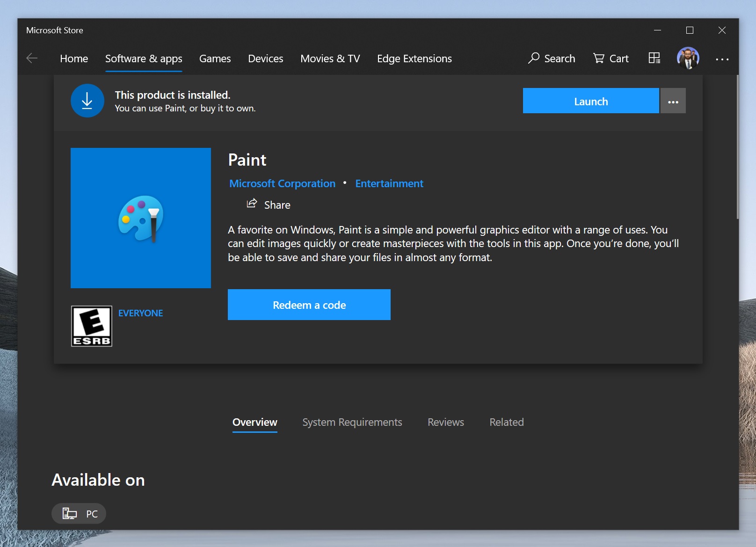Switch to the System Requirements tab
The width and height of the screenshot is (756, 547).
point(352,422)
